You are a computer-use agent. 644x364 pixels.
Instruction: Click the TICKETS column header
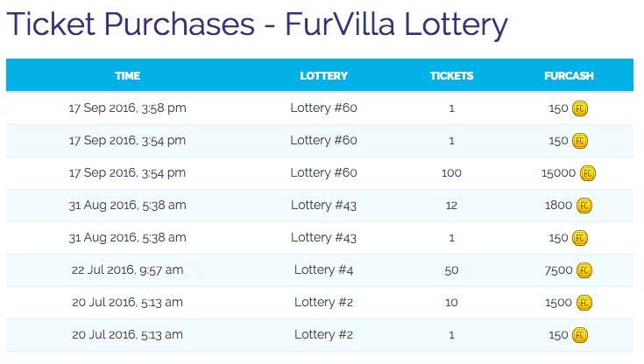(451, 76)
